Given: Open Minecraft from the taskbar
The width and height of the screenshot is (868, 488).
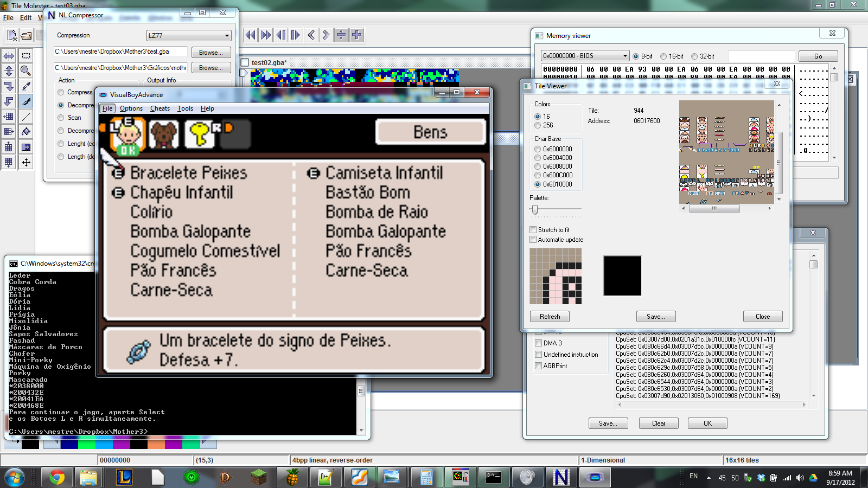Looking at the screenshot, I should pos(259,477).
